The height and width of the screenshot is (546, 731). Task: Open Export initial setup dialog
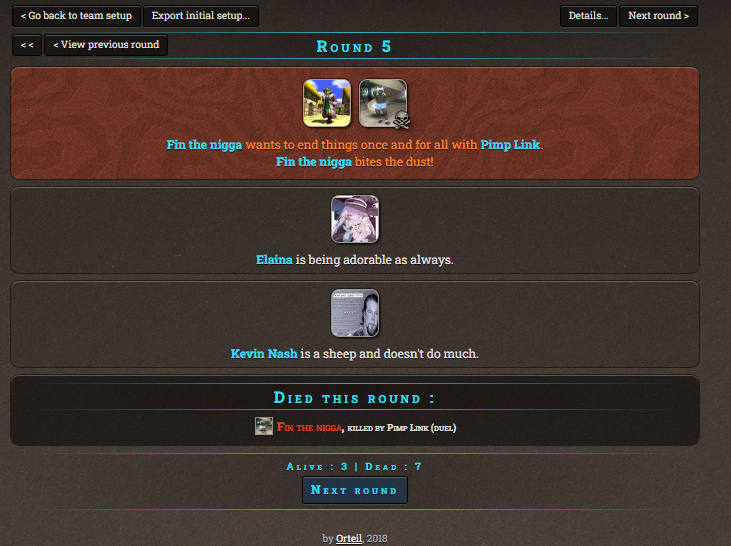[200, 16]
